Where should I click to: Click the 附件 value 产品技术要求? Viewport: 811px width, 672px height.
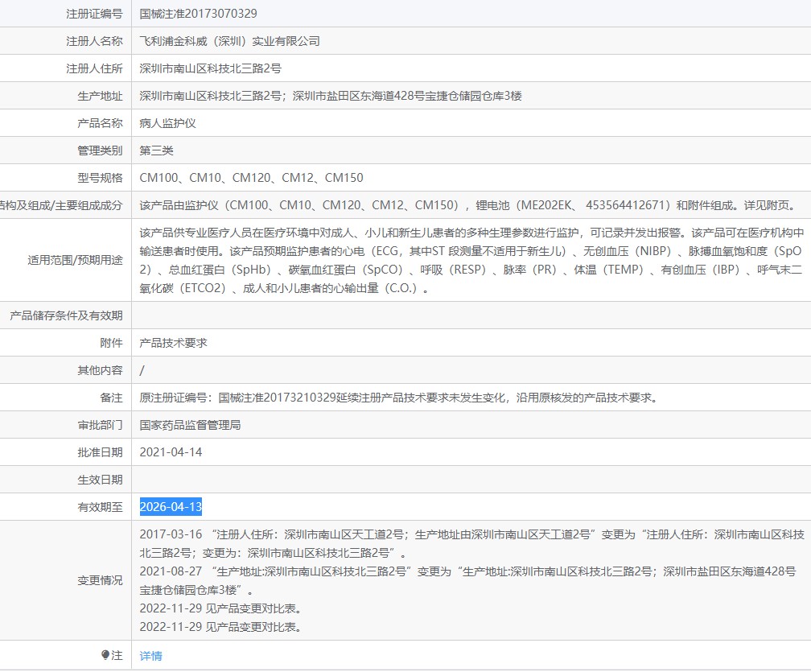(x=173, y=343)
